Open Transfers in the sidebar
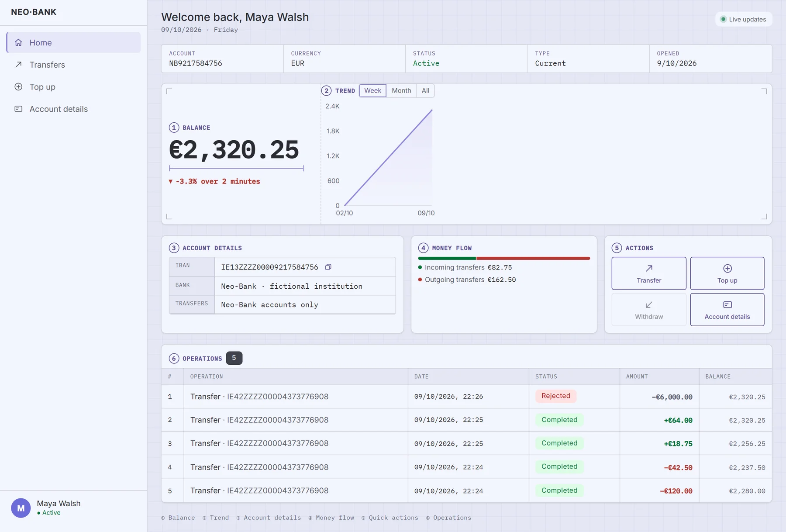The width and height of the screenshot is (786, 532). (73, 65)
